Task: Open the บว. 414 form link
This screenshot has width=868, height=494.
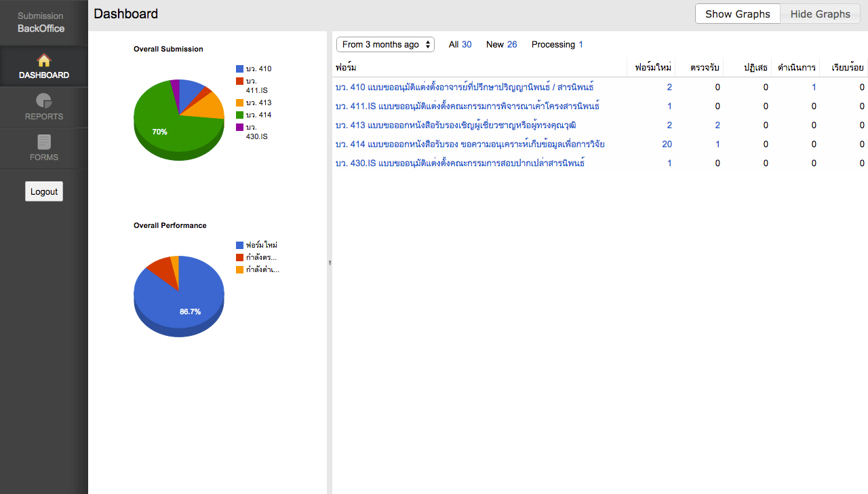Action: (470, 144)
